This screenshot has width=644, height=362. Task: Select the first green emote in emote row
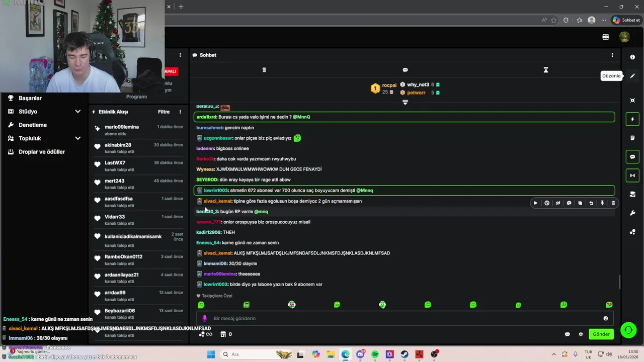(x=201, y=305)
